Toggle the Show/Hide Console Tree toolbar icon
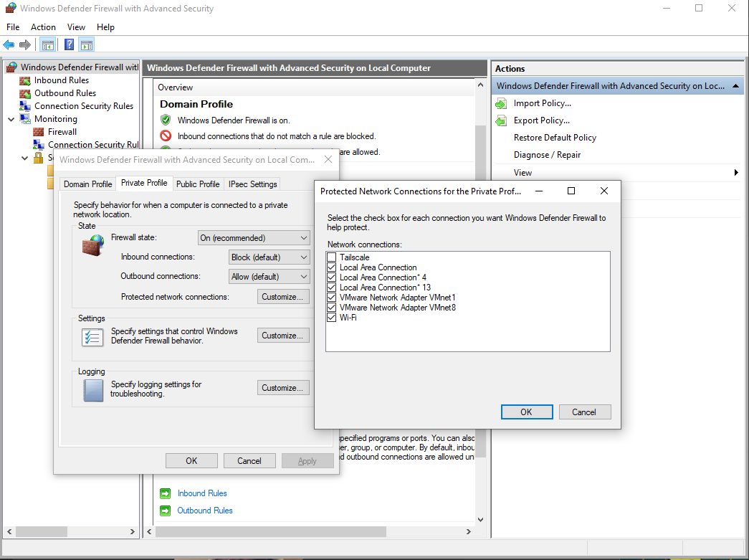 (x=48, y=45)
